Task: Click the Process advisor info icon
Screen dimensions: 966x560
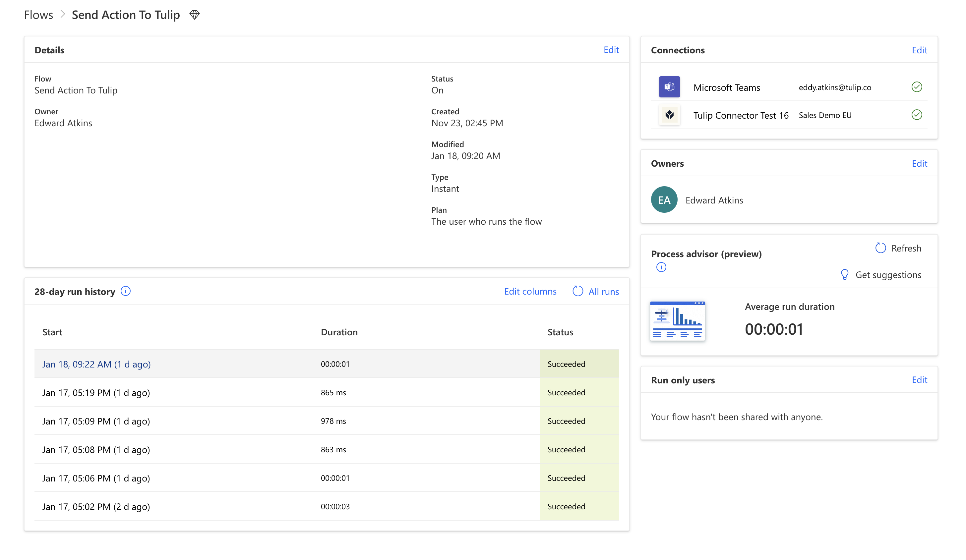Action: coord(661,267)
